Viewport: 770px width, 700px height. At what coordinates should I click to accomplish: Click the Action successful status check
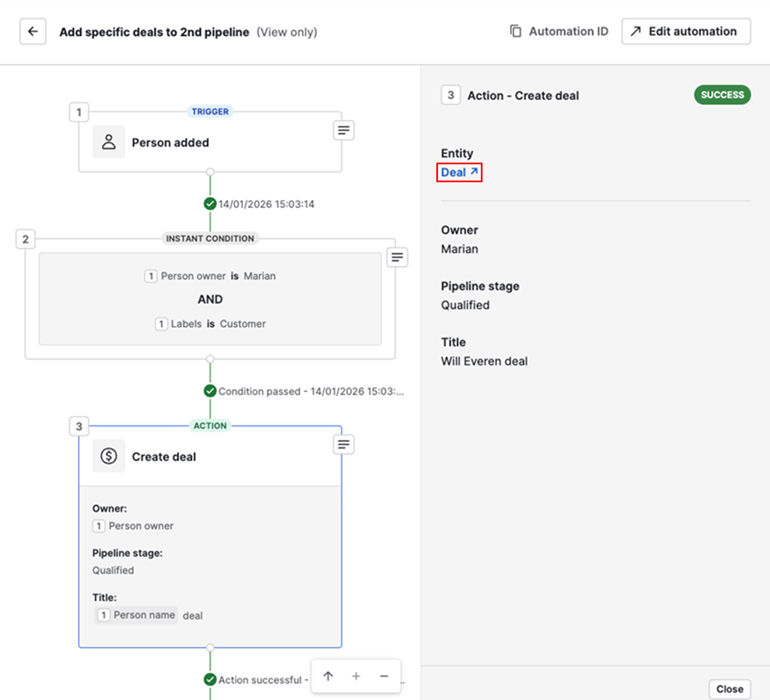click(210, 679)
